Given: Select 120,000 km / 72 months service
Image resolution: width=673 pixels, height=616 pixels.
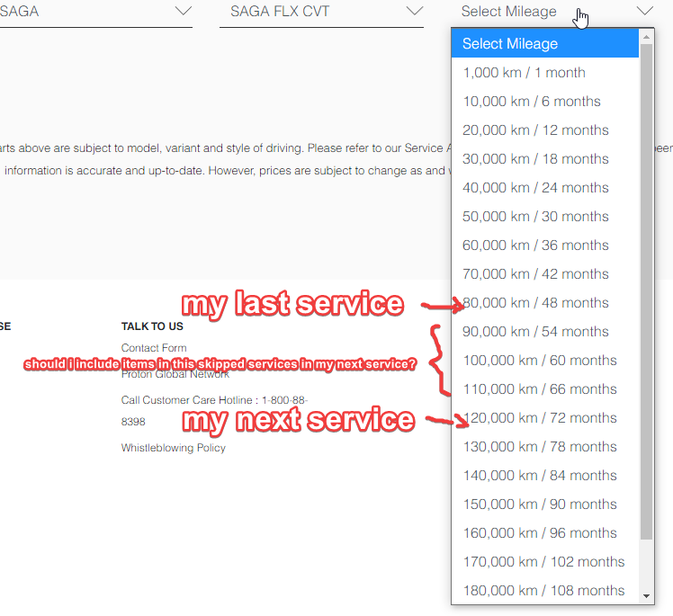Looking at the screenshot, I should point(539,418).
